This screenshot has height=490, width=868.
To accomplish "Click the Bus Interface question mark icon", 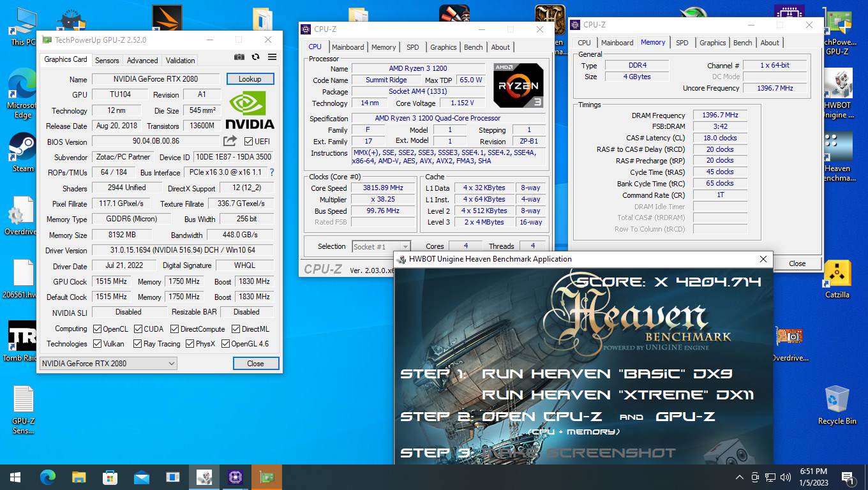I will point(272,172).
